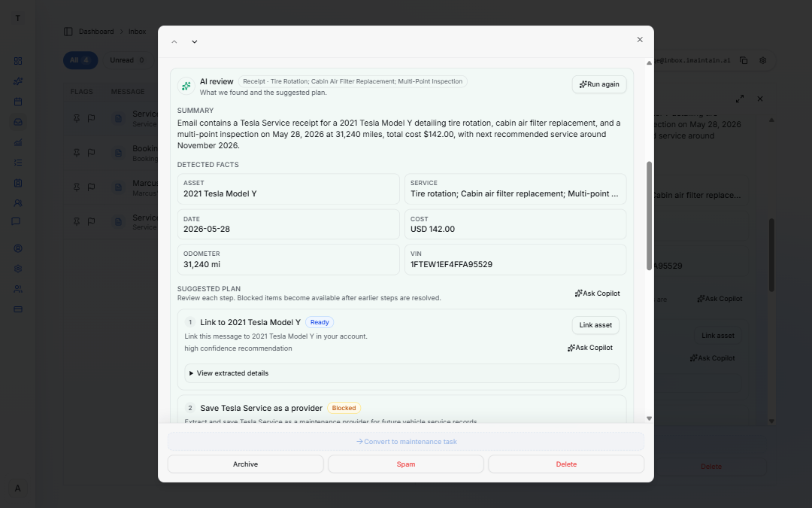Click the modal vertical scrollbar thumb

click(x=649, y=216)
